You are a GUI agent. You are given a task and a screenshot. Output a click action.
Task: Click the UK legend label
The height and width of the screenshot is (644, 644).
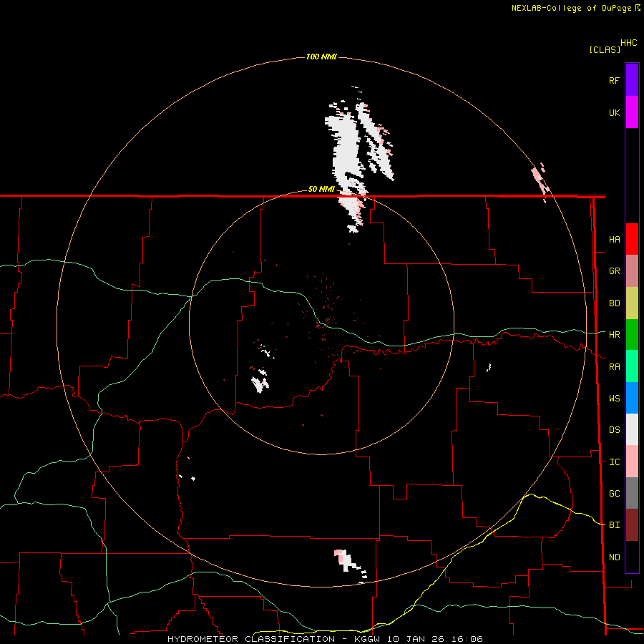pos(614,113)
